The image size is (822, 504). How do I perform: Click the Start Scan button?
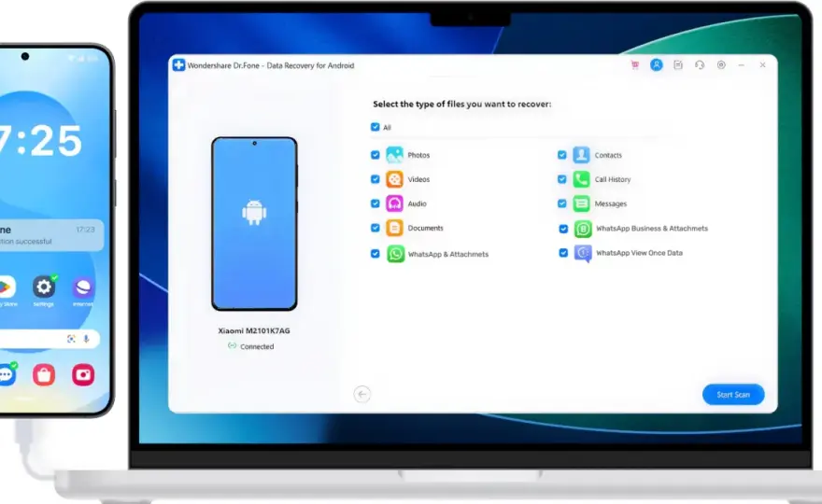pyautogui.click(x=733, y=395)
